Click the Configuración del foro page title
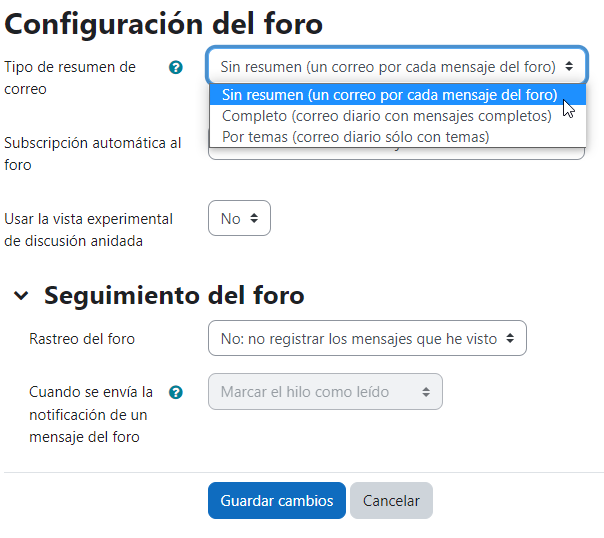Screen dimensions: 604x538 tap(164, 23)
